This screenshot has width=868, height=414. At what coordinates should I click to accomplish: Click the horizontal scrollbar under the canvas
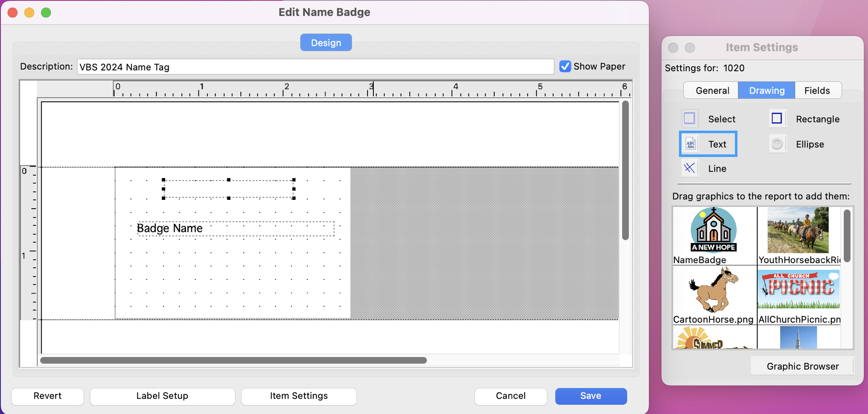pos(233,360)
